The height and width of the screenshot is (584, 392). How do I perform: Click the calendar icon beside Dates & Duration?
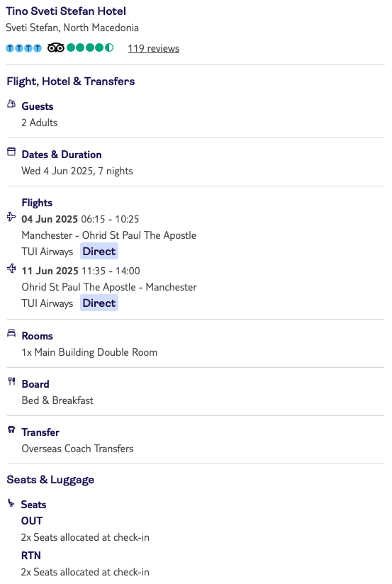11,152
